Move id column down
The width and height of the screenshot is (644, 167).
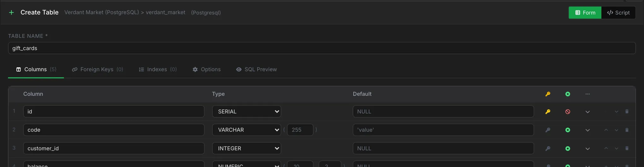click(616, 112)
